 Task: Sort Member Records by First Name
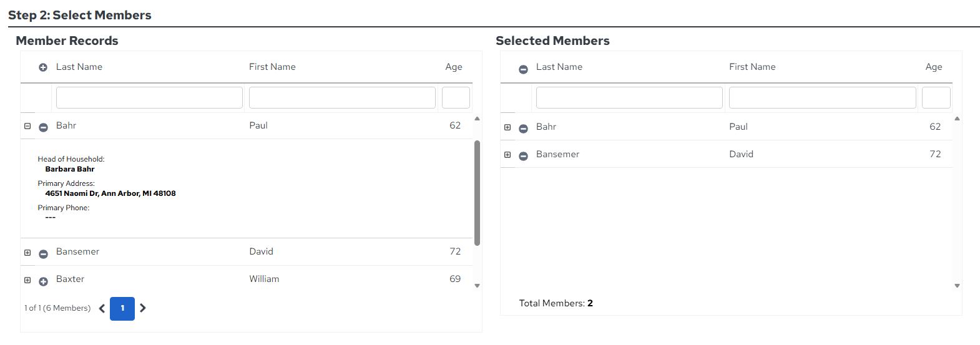point(272,67)
